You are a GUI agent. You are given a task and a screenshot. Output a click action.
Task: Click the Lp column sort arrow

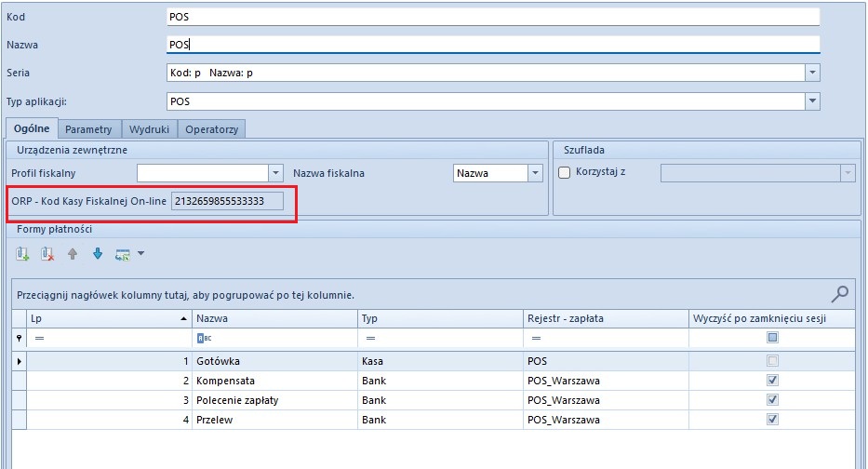[182, 318]
